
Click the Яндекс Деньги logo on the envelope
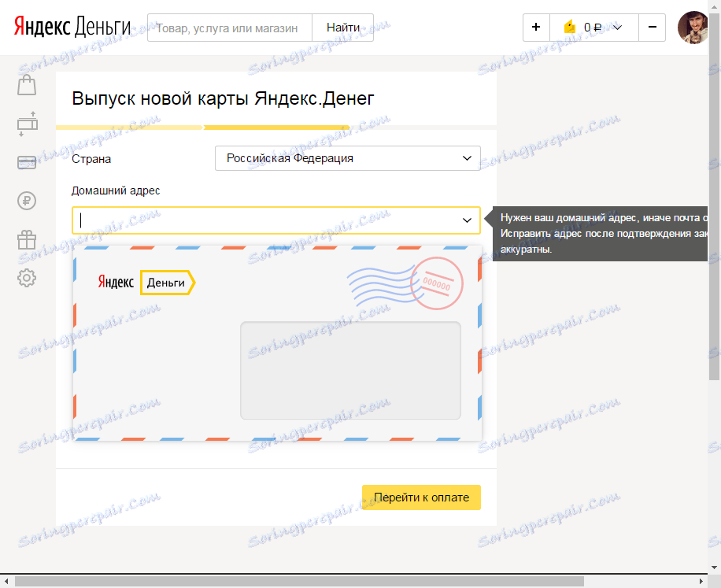coord(146,283)
